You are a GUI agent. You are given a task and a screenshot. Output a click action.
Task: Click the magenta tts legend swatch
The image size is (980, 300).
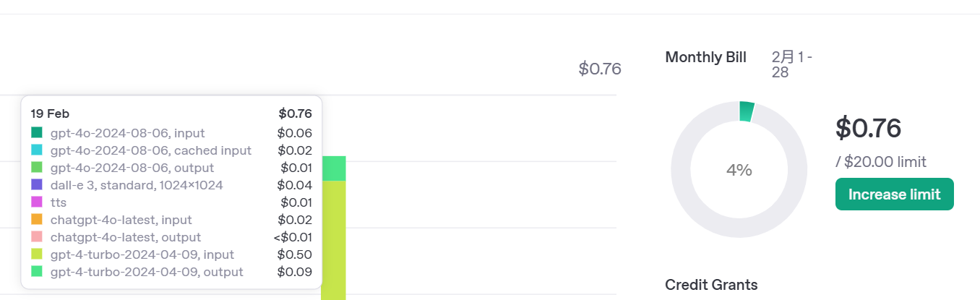tap(37, 202)
